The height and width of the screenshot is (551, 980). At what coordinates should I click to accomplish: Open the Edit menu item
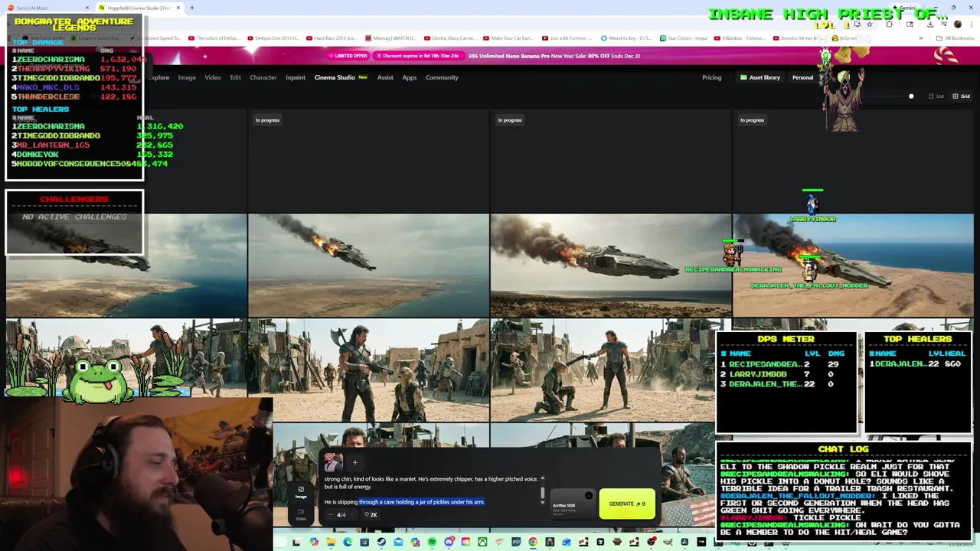(235, 77)
